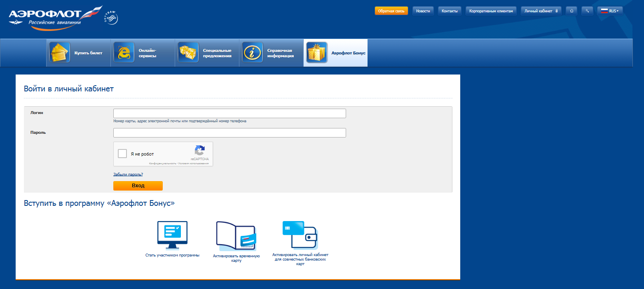The height and width of the screenshot is (289, 644).
Task: Open the Специальные предложения menu
Action: coord(207,53)
